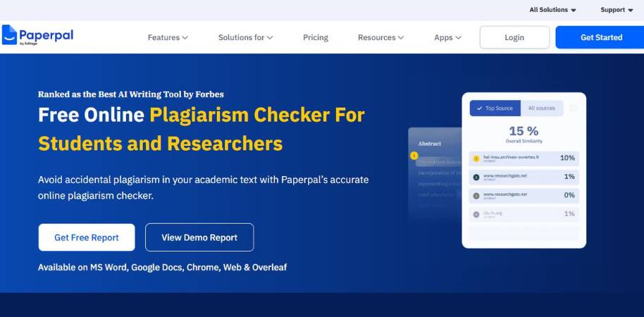This screenshot has width=644, height=317.
Task: Click the View Demo Report button
Action: point(199,237)
